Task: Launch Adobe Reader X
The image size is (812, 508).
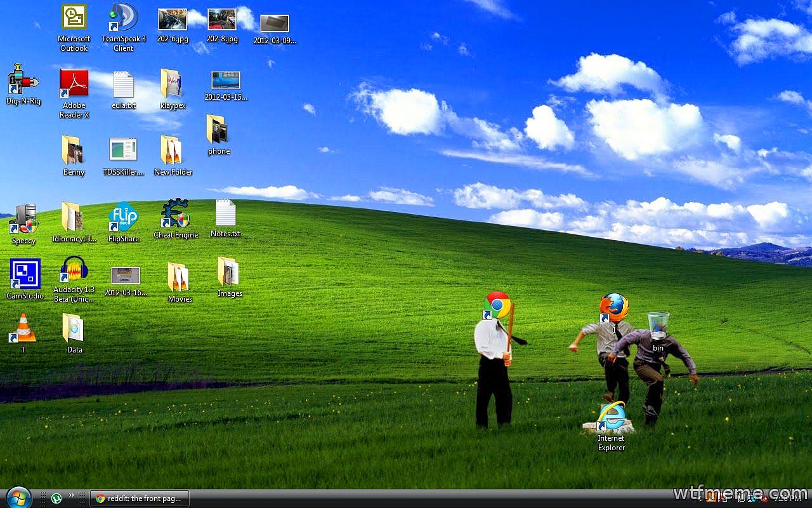Action: click(x=74, y=84)
